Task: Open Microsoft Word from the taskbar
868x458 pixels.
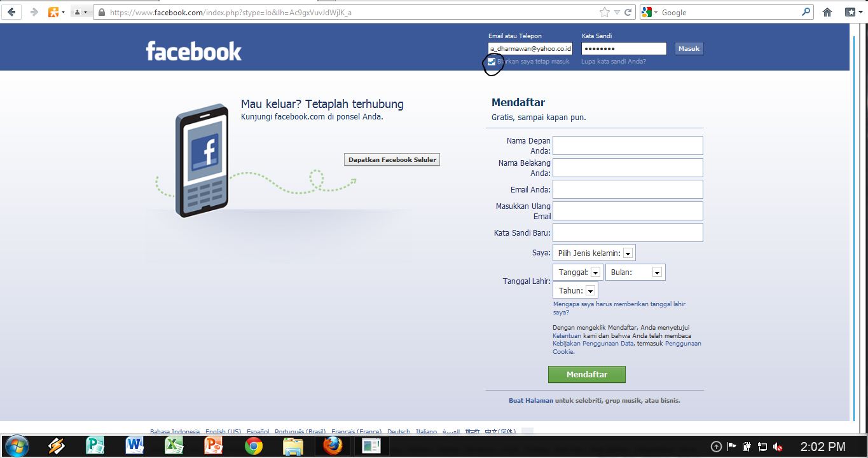Action: (x=135, y=446)
